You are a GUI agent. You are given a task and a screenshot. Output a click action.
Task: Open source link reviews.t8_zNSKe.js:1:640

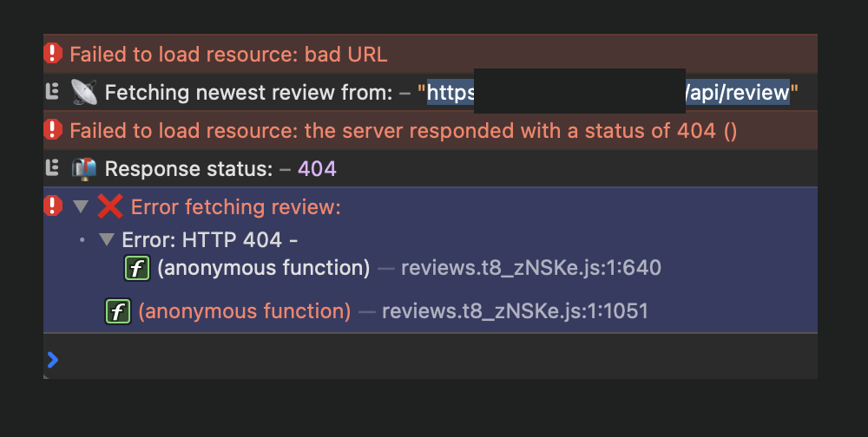pyautogui.click(x=530, y=268)
